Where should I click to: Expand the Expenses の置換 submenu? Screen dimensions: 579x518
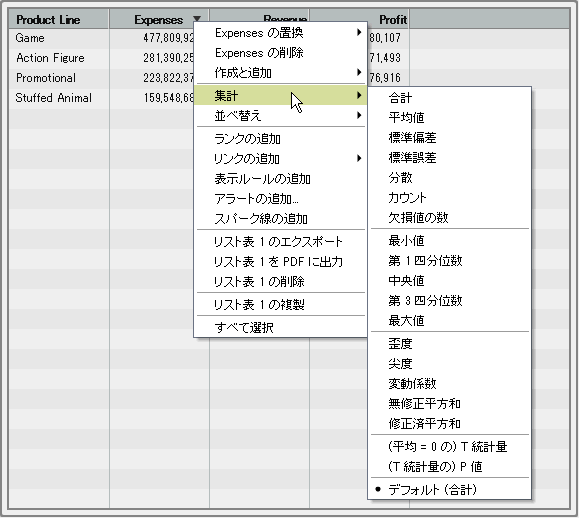(x=280, y=33)
